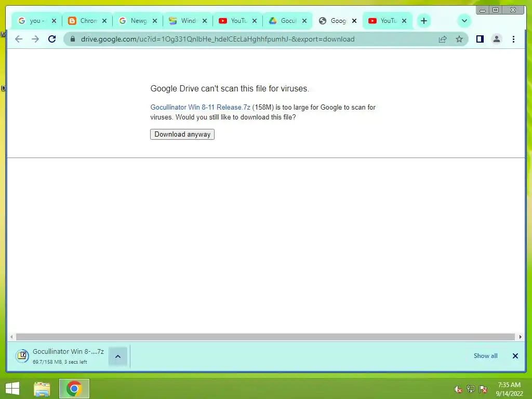
Task: Go back to the previous page
Action: tap(19, 39)
